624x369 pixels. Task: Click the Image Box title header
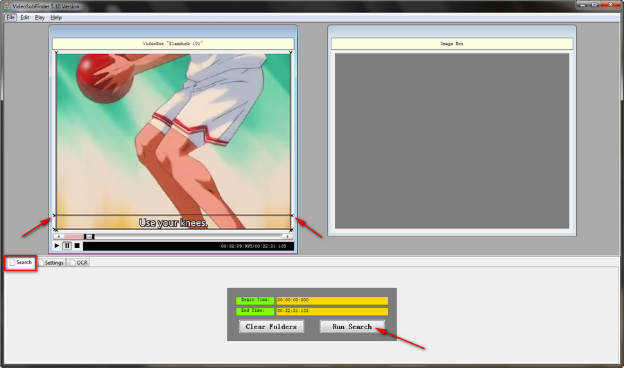click(x=452, y=43)
